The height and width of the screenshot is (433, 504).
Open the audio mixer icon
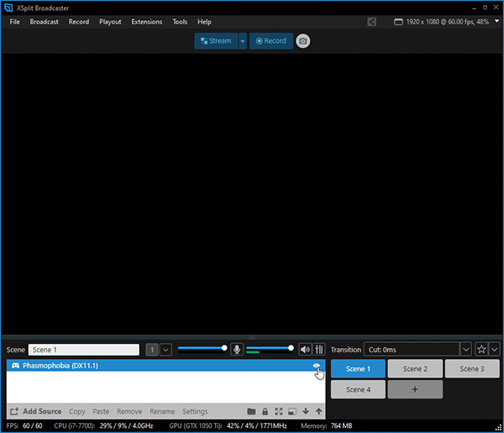coord(319,350)
